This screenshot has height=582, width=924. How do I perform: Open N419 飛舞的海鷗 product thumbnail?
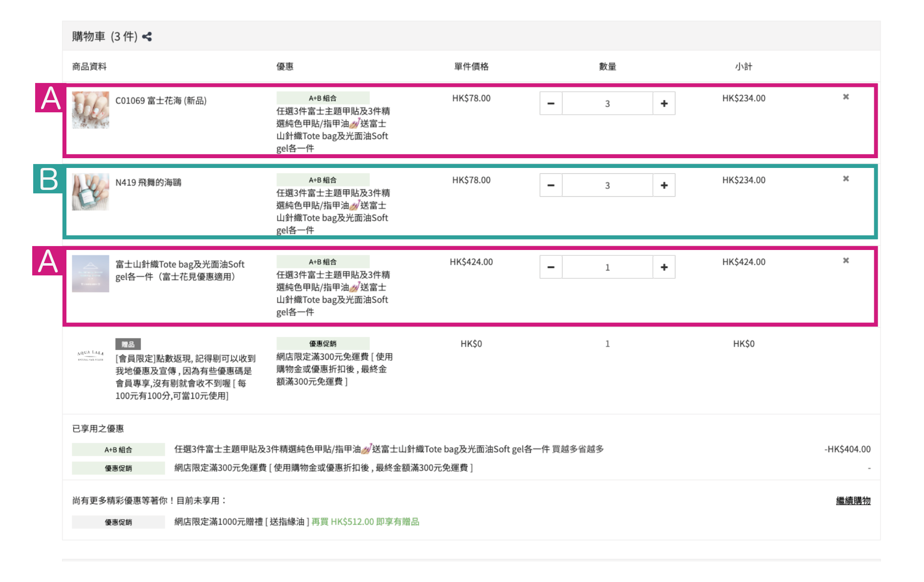(x=90, y=192)
